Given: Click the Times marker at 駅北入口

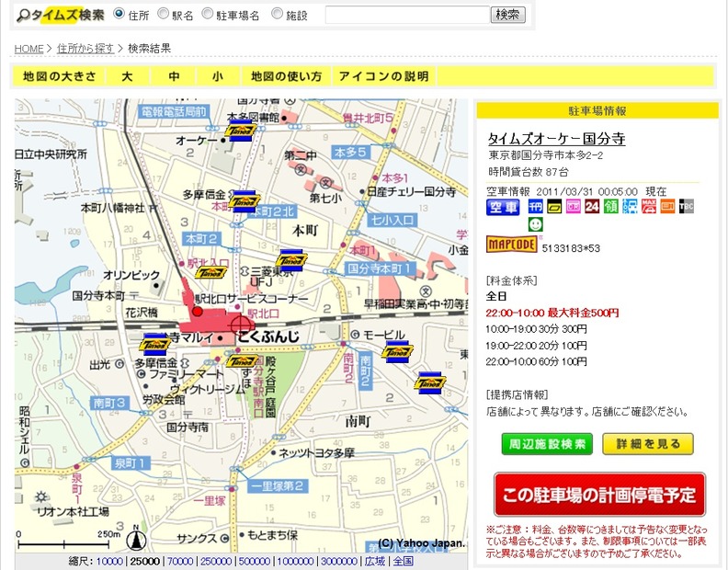Looking at the screenshot, I should (x=210, y=273).
